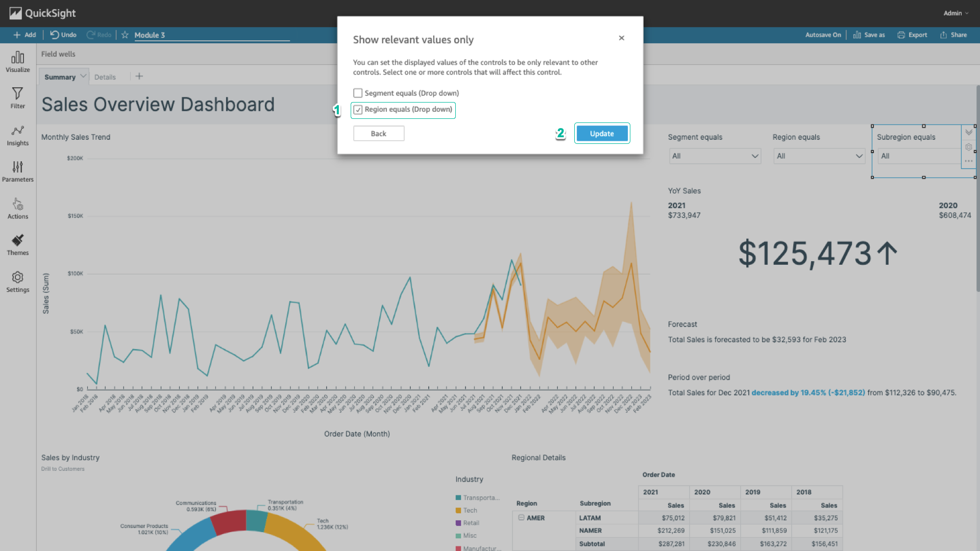Image resolution: width=980 pixels, height=551 pixels.
Task: Click the Transportation teal legend swatch
Action: click(458, 497)
